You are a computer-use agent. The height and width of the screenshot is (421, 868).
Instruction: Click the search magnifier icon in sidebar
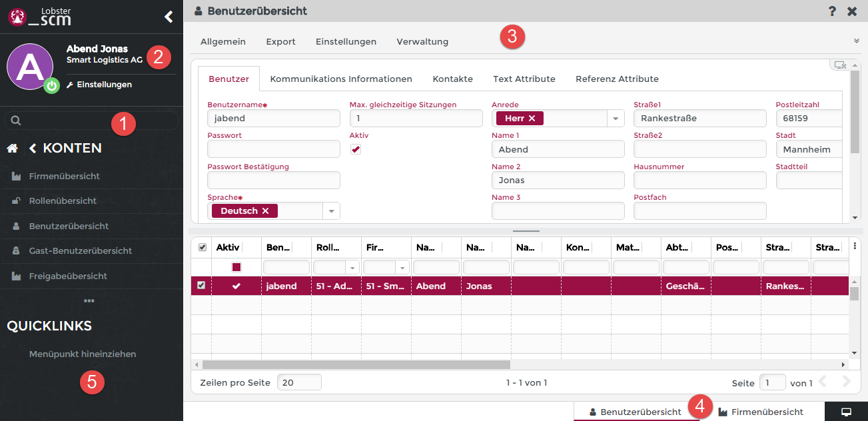[x=16, y=121]
